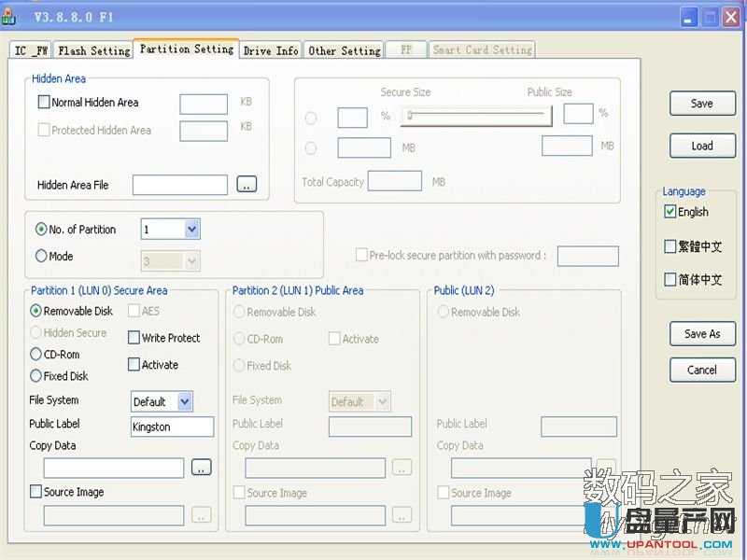This screenshot has width=747, height=560.
Task: Click the Save button
Action: pos(702,104)
